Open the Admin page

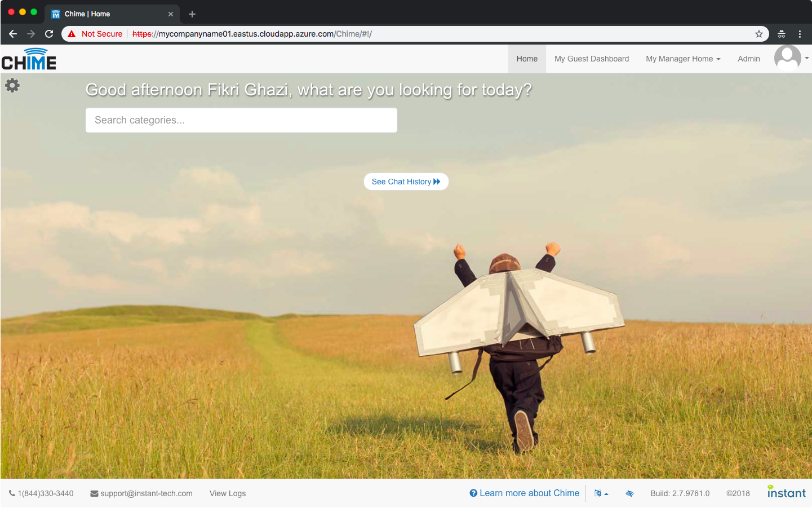(x=749, y=59)
